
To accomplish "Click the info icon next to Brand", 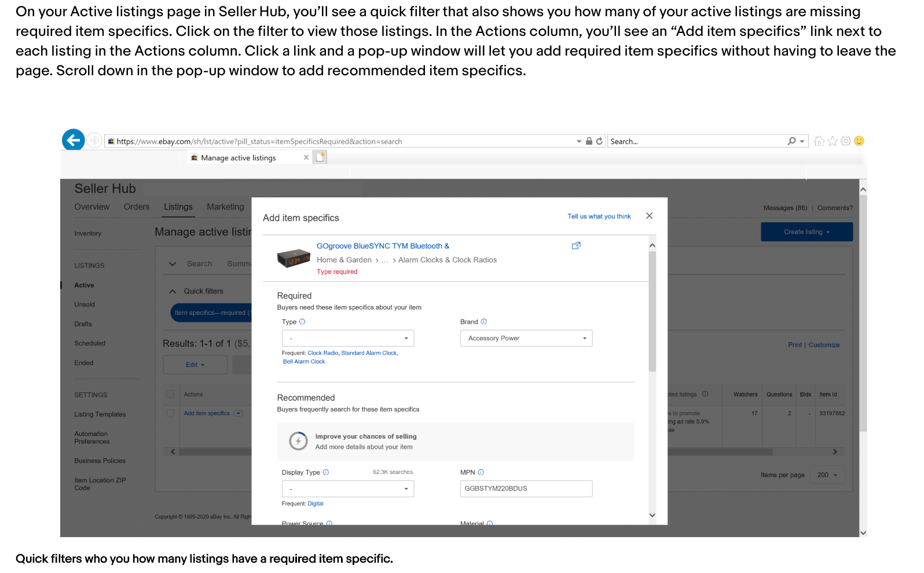I will (x=484, y=322).
